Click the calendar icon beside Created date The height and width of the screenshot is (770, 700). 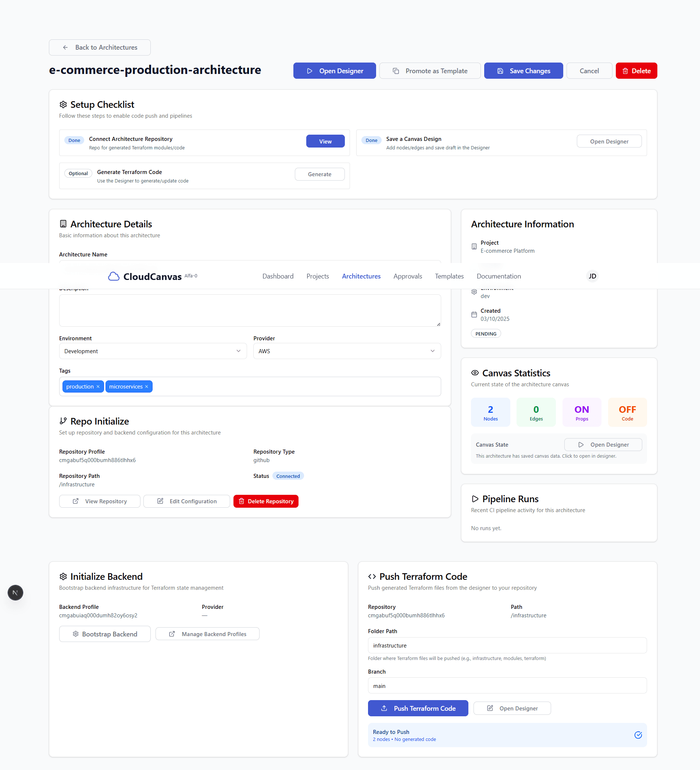coord(474,314)
